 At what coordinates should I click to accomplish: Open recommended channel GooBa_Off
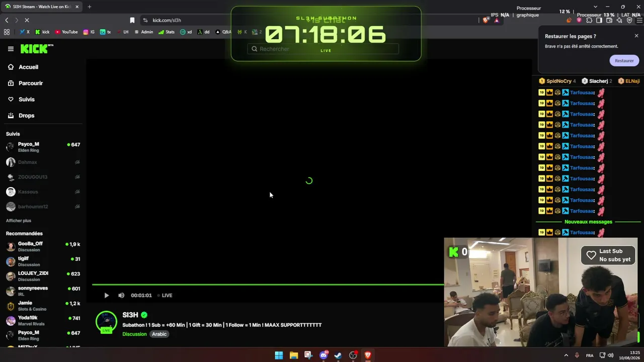(43, 246)
